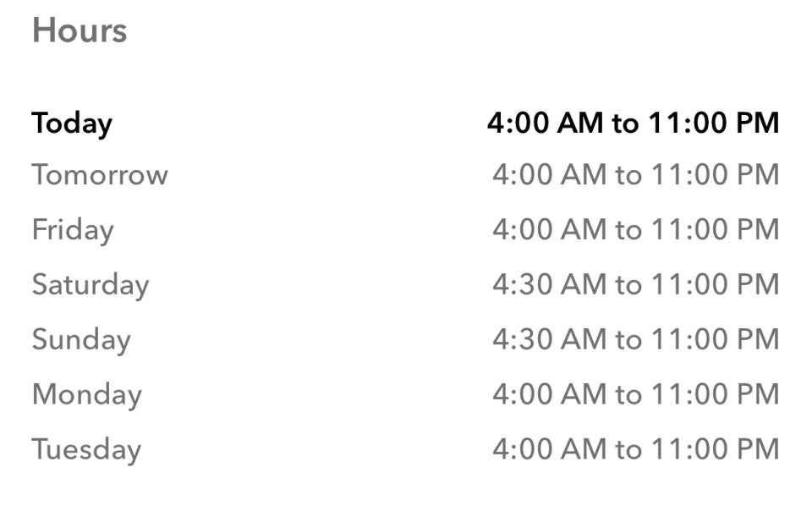Select the Friday label
812x511 pixels.
point(73,230)
